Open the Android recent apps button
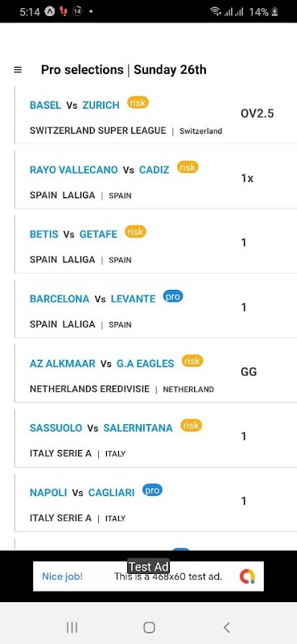The width and height of the screenshot is (297, 644). pyautogui.click(x=72, y=627)
